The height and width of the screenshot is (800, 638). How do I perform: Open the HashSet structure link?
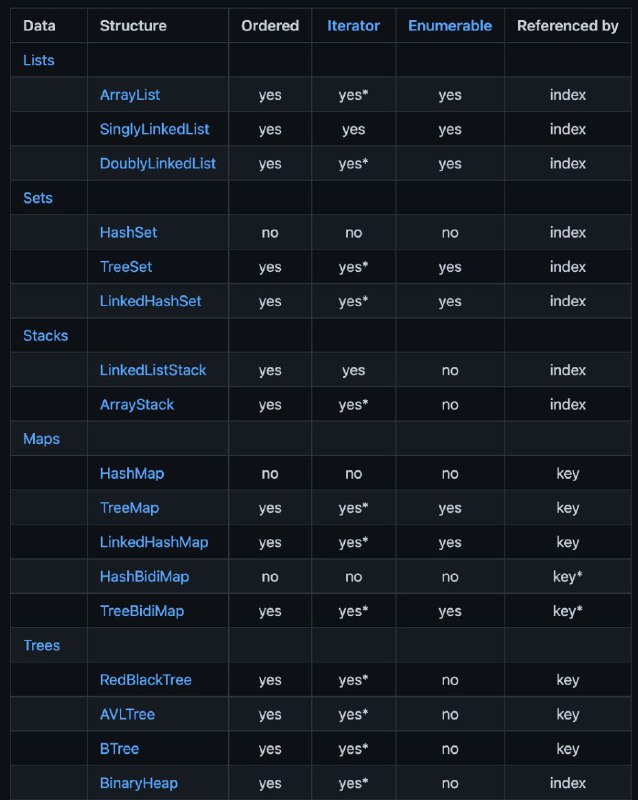(x=129, y=232)
